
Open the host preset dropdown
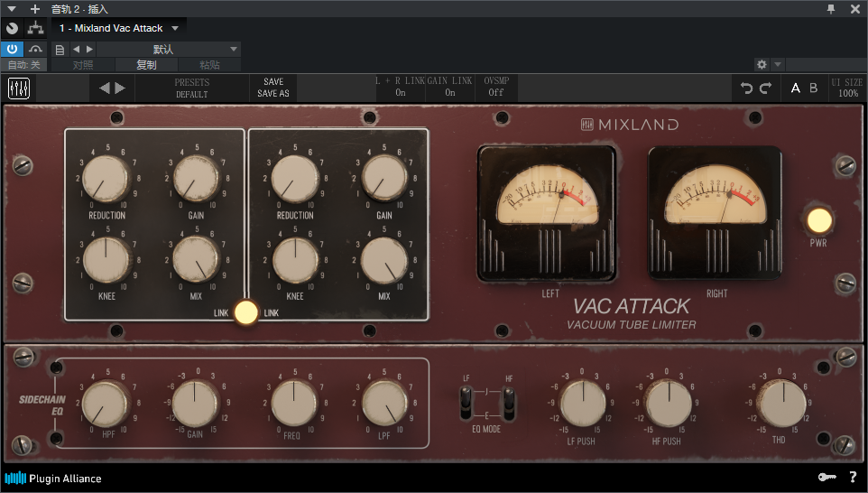click(x=168, y=50)
